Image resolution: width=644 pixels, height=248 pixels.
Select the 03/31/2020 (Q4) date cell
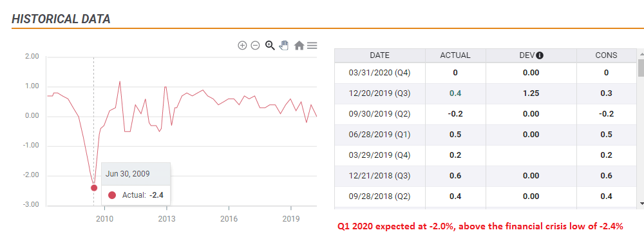(x=379, y=73)
